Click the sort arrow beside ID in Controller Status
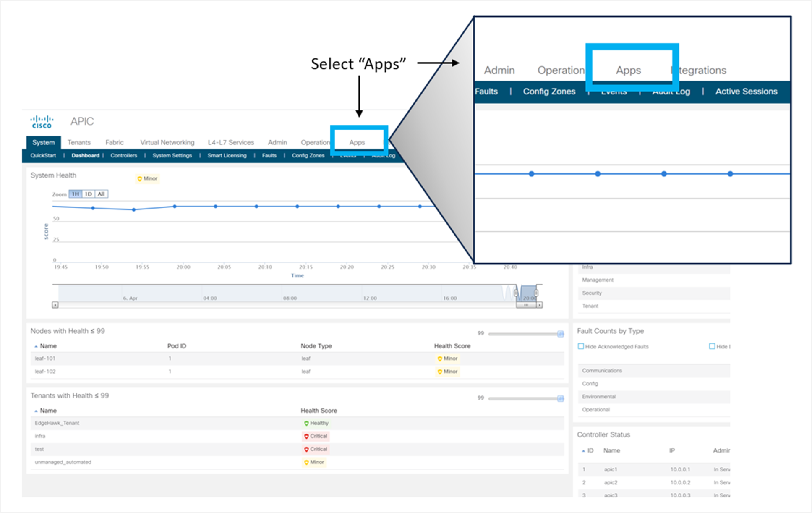This screenshot has width=812, height=513. pos(583,451)
